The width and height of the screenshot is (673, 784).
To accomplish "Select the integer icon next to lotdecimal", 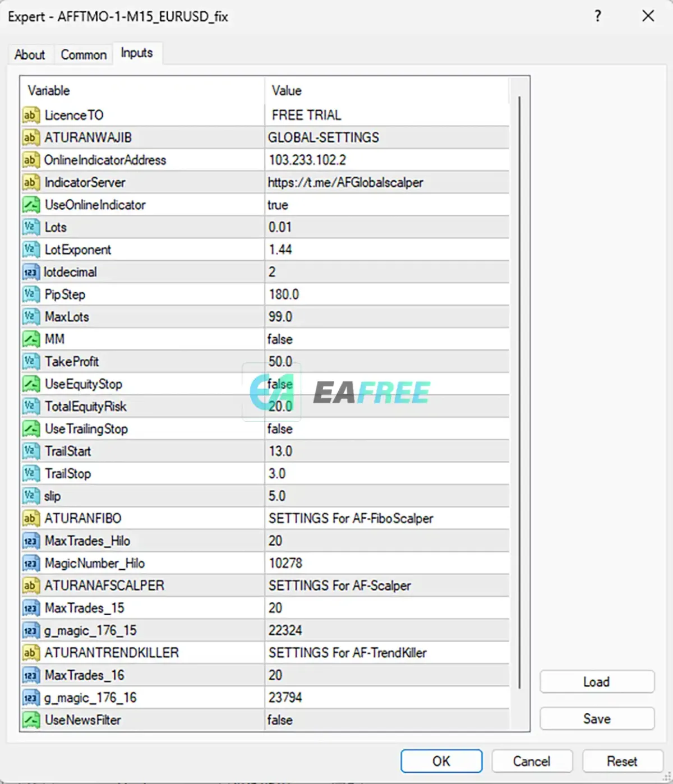I will (30, 272).
